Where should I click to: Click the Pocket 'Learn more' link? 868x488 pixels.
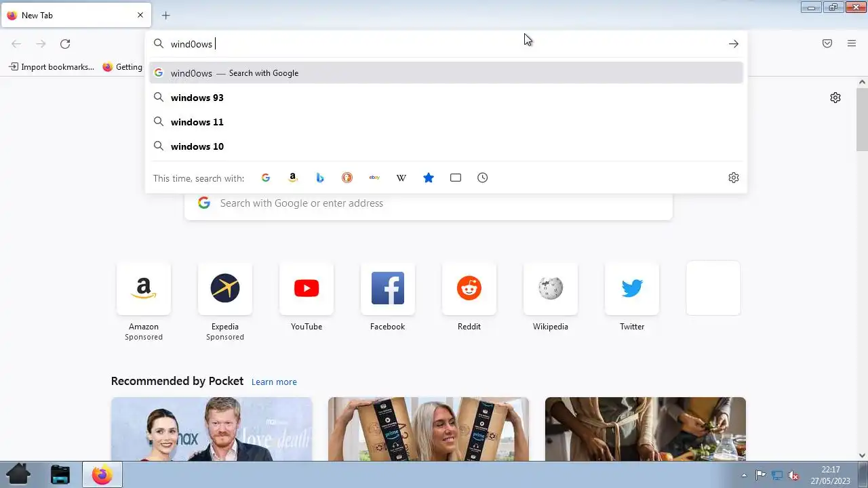[274, 382]
